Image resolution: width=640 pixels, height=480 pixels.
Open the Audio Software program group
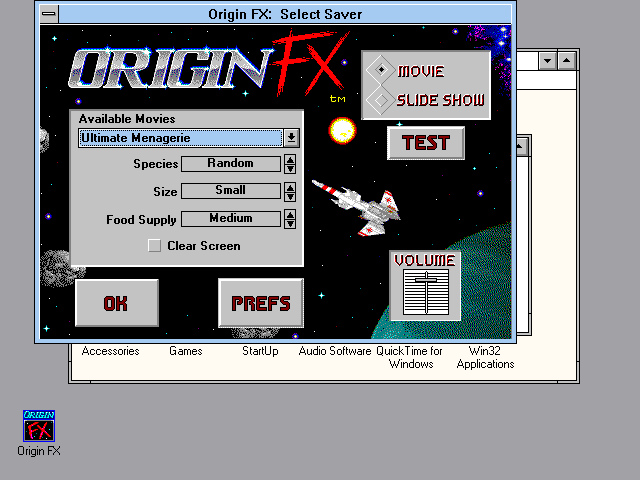point(335,351)
